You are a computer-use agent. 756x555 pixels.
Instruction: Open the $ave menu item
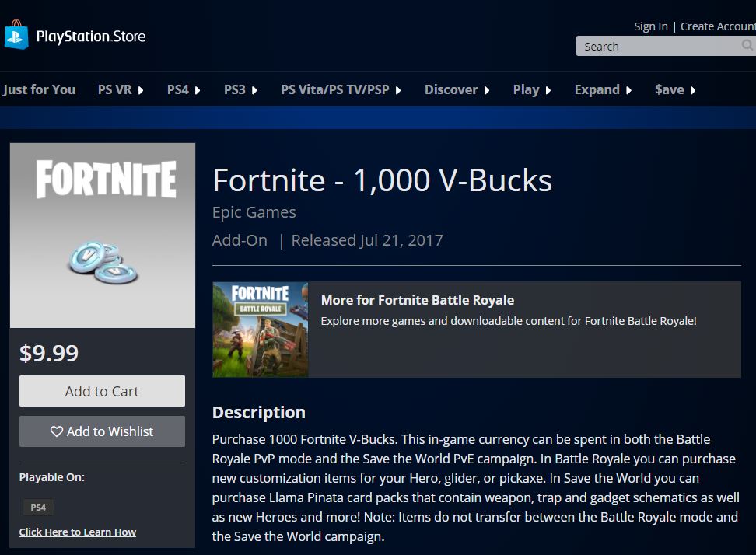(669, 89)
